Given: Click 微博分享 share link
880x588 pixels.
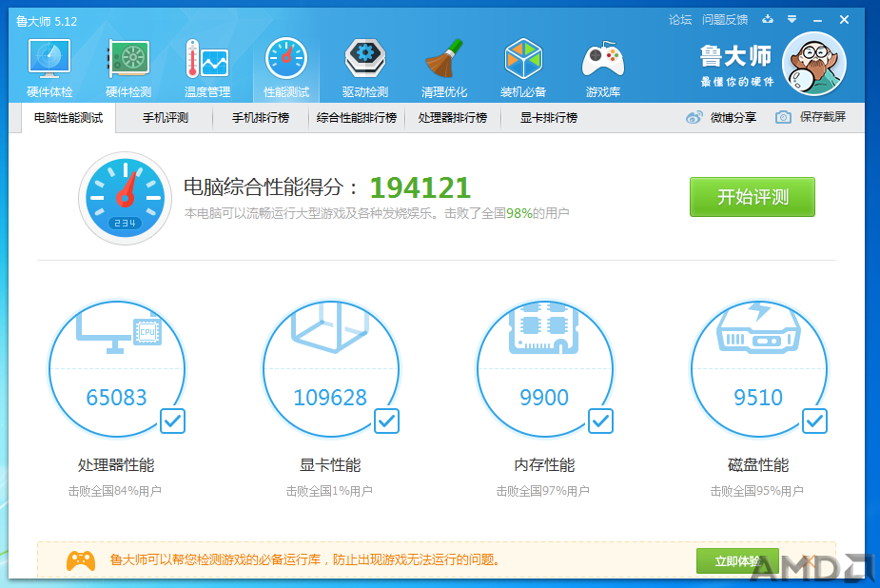Looking at the screenshot, I should (733, 117).
